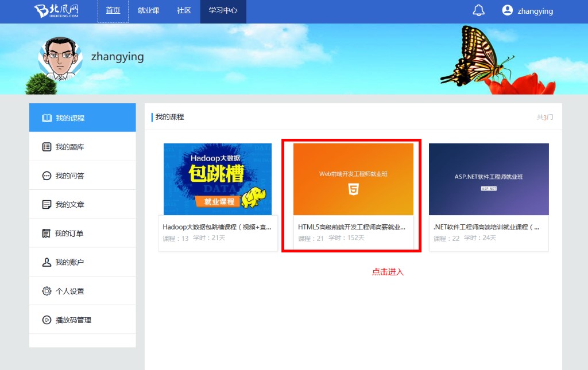Click the Beifeng site logo
588x370 pixels.
(x=56, y=11)
